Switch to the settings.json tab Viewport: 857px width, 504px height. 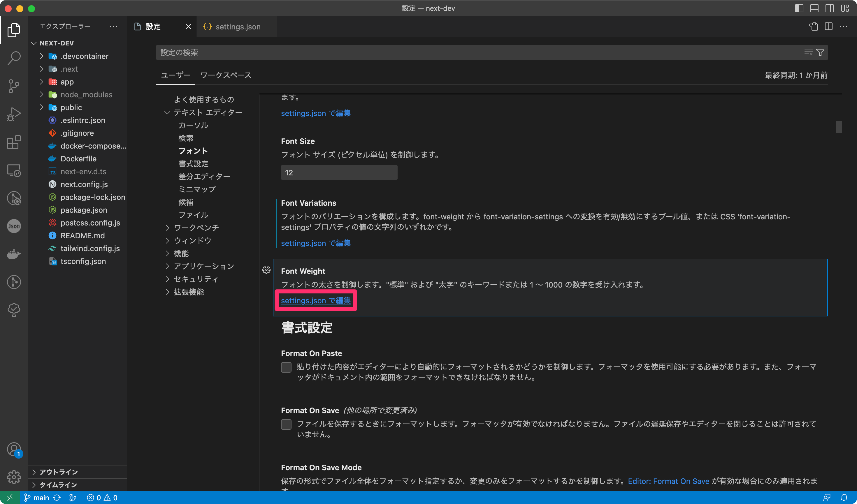(x=238, y=27)
